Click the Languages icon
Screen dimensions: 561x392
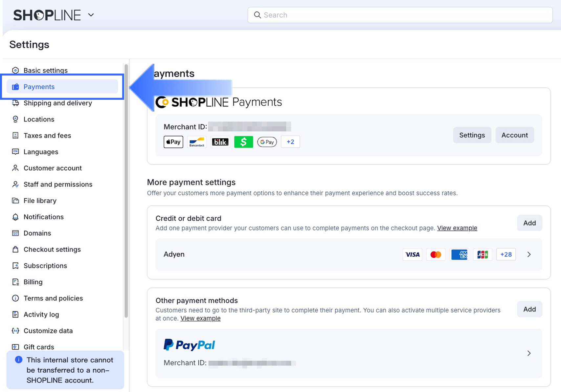pyautogui.click(x=15, y=152)
